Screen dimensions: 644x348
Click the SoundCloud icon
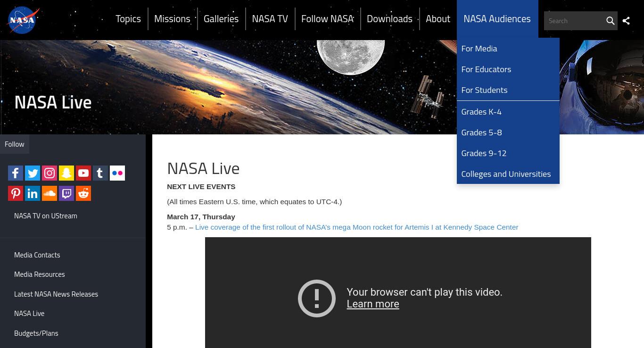coord(50,193)
